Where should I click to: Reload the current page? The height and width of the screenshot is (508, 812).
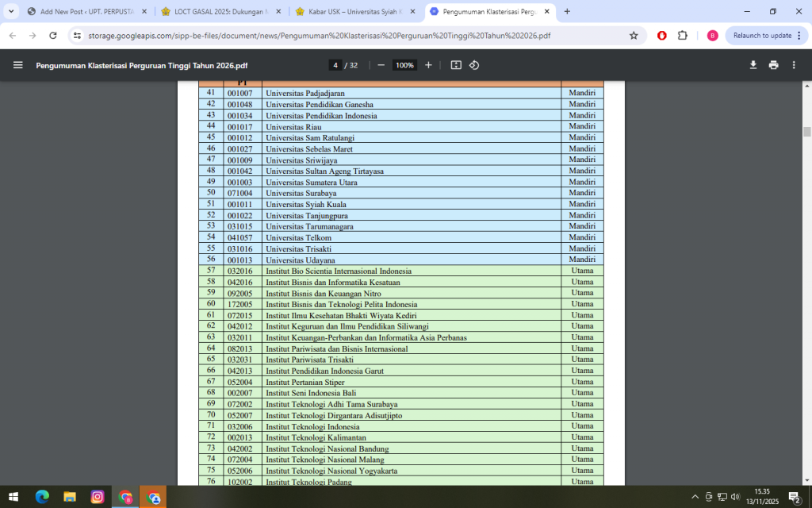pos(52,36)
